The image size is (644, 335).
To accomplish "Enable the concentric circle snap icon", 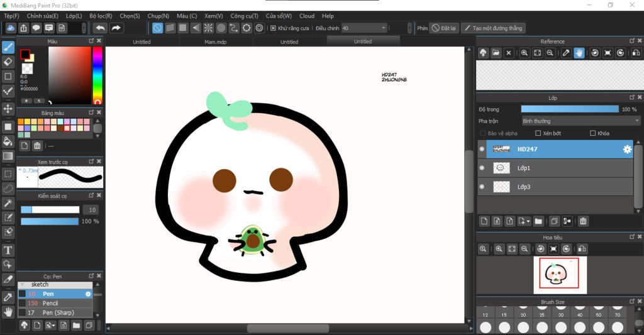I will (221, 28).
